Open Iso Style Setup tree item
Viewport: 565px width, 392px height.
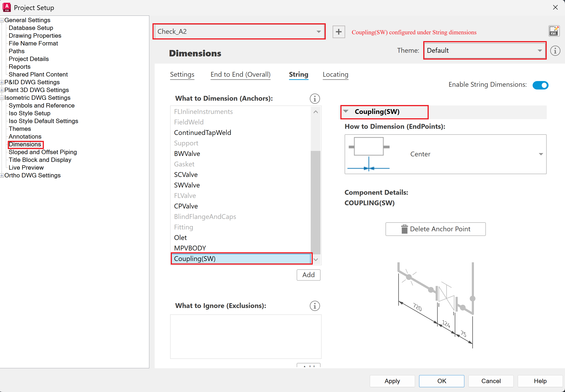[x=29, y=113]
